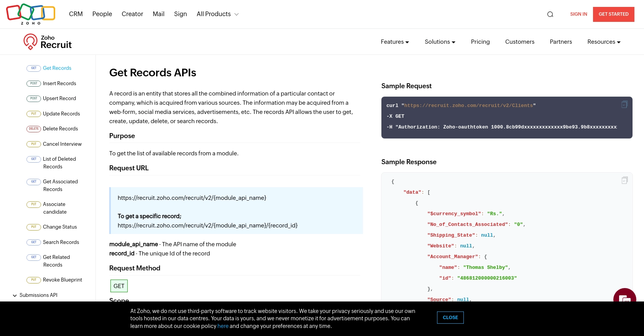
Task: Click POST badge beside Insert Records
Action: [34, 84]
